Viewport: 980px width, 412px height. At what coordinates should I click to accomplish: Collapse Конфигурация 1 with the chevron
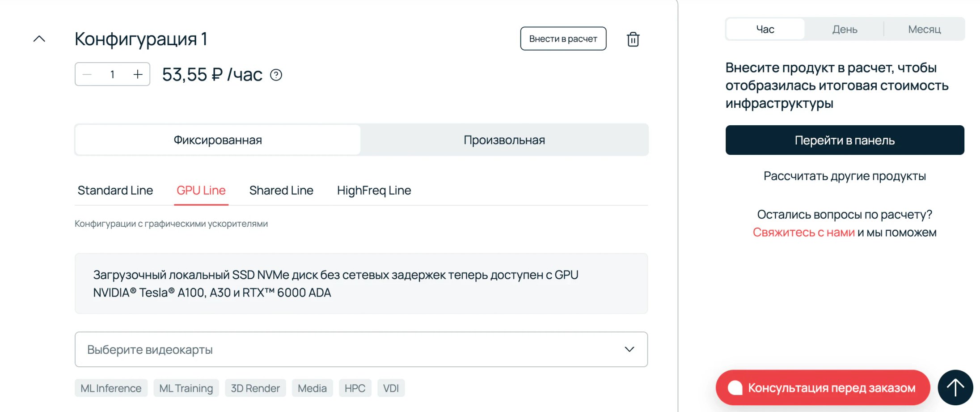39,39
